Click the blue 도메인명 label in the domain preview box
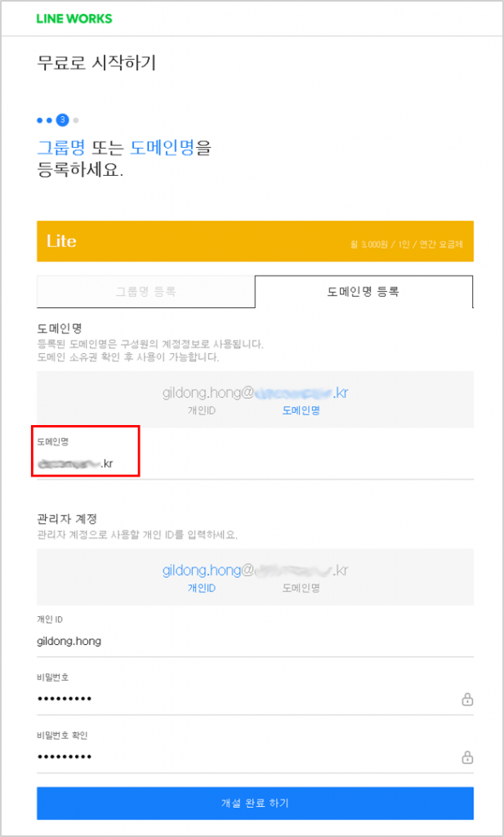Image resolution: width=504 pixels, height=837 pixels. point(301,410)
